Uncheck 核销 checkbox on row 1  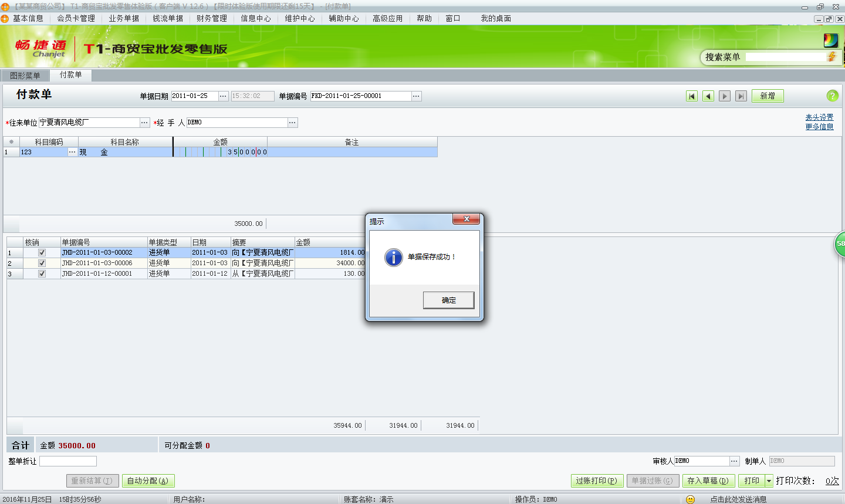[x=42, y=253]
